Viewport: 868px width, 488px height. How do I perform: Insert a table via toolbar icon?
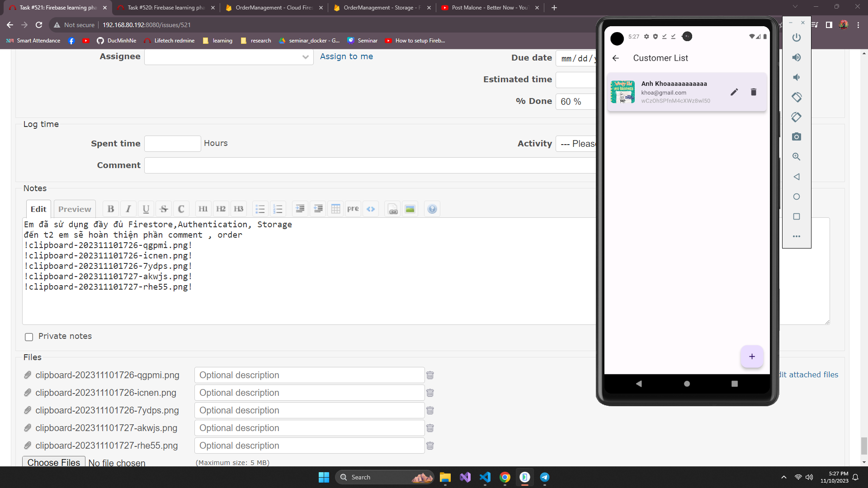(335, 209)
